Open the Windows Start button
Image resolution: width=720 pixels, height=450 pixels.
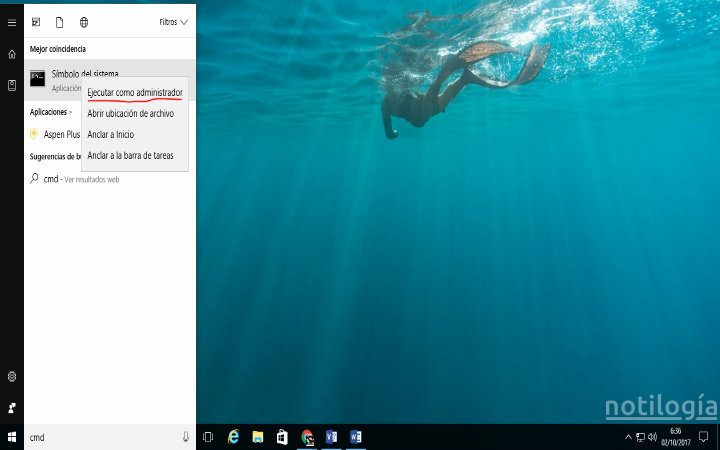12,437
